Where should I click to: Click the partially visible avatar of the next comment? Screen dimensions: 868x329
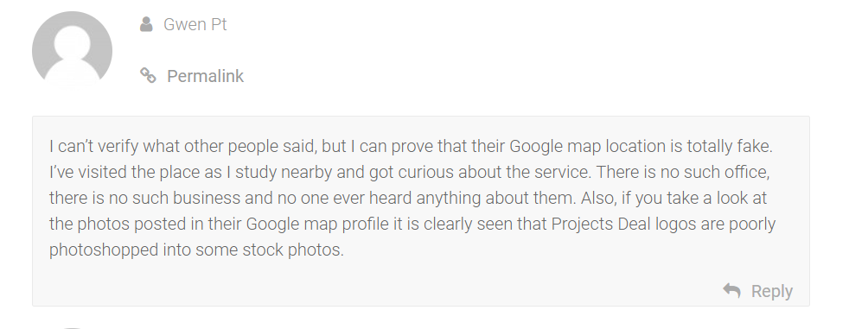(72, 327)
